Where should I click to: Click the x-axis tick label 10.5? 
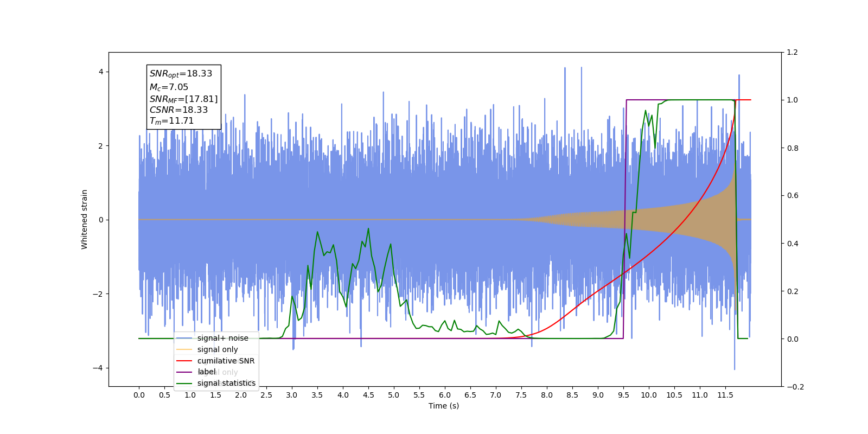click(x=674, y=395)
